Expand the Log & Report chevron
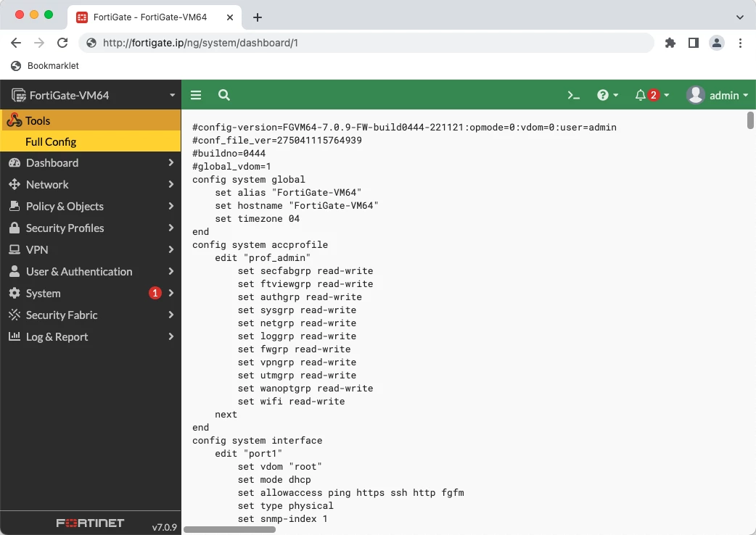 coord(170,336)
